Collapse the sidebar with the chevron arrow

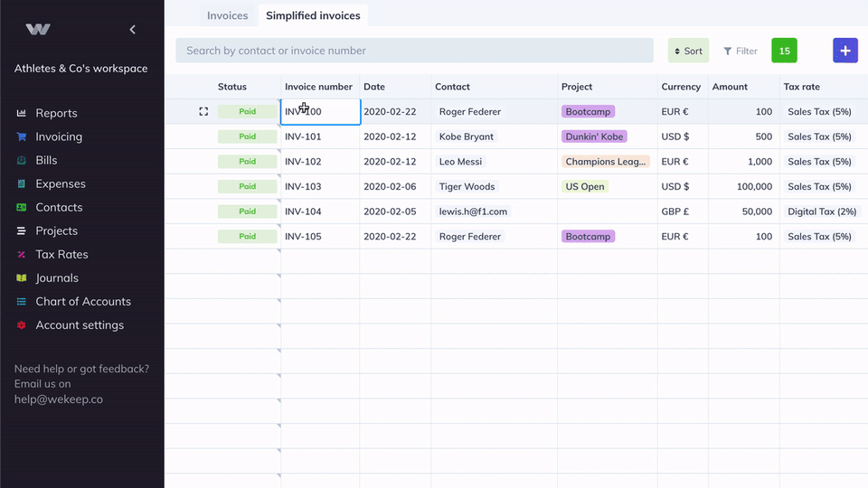pos(132,30)
